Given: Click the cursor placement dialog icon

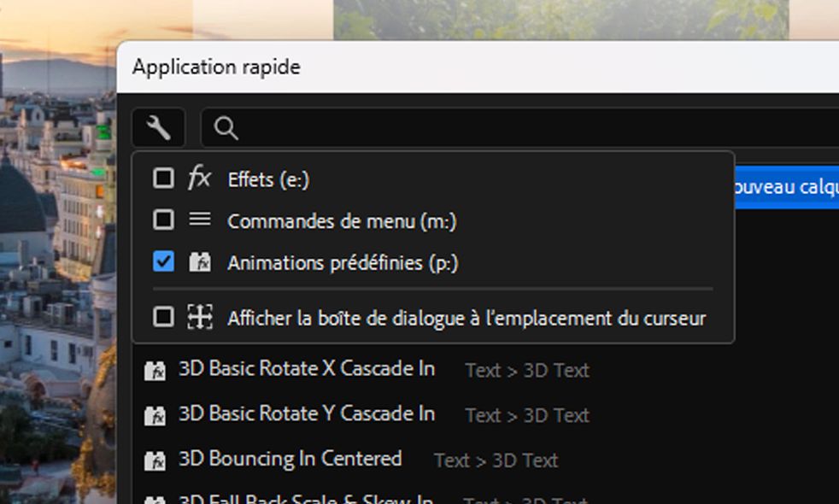Looking at the screenshot, I should 199,318.
